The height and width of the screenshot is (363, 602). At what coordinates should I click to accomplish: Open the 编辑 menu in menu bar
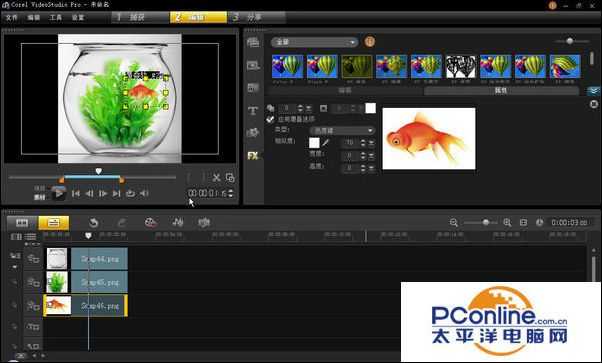[33, 18]
